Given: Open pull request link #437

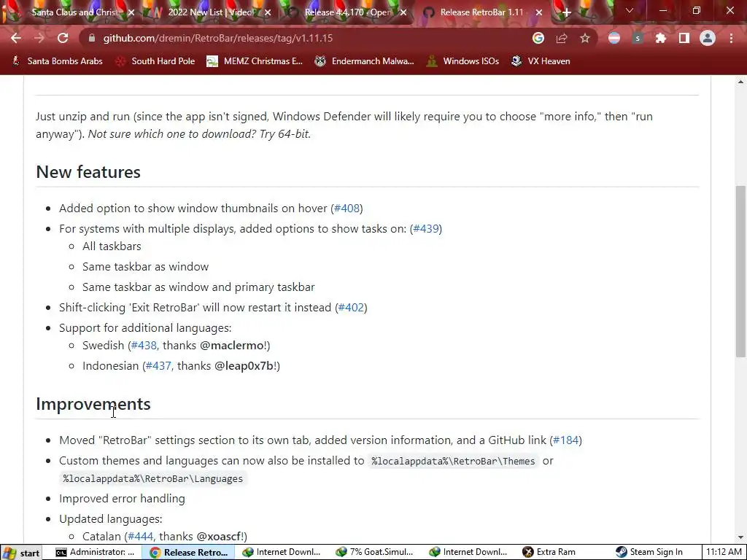Looking at the screenshot, I should (158, 366).
